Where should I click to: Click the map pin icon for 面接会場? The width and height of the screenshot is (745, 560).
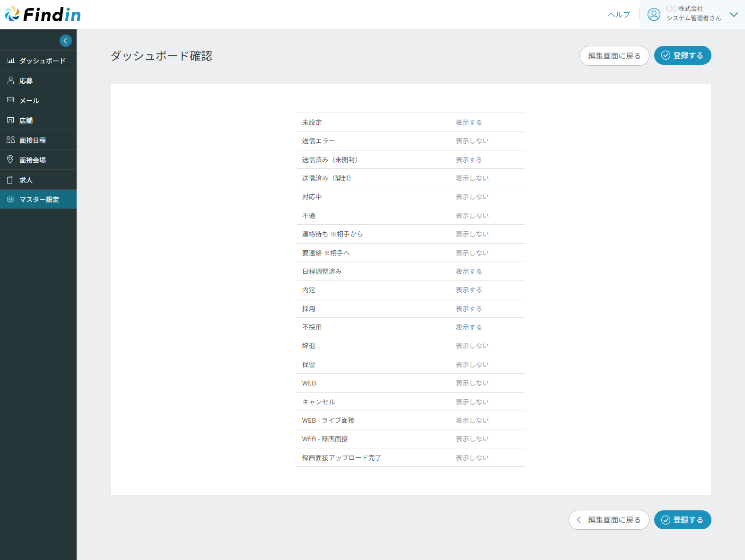click(x=10, y=160)
